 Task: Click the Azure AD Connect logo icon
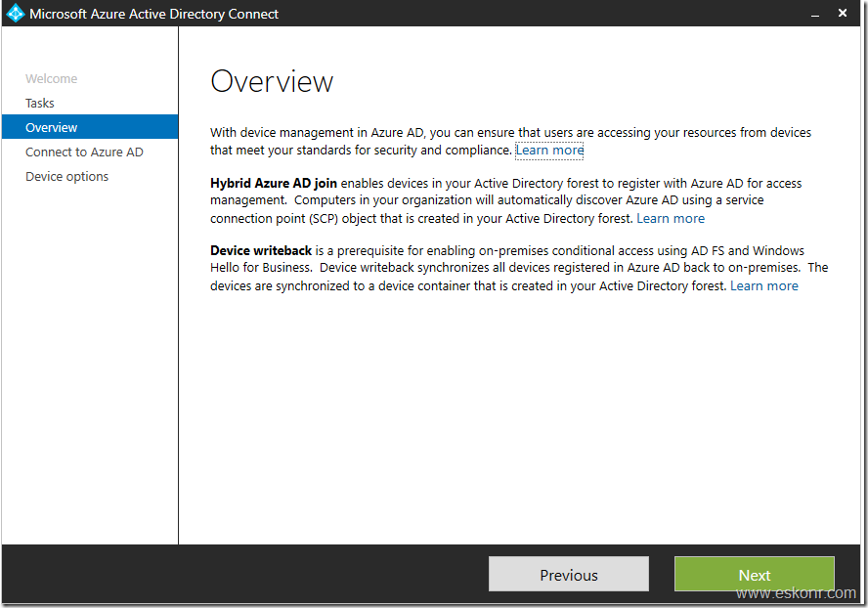point(15,14)
